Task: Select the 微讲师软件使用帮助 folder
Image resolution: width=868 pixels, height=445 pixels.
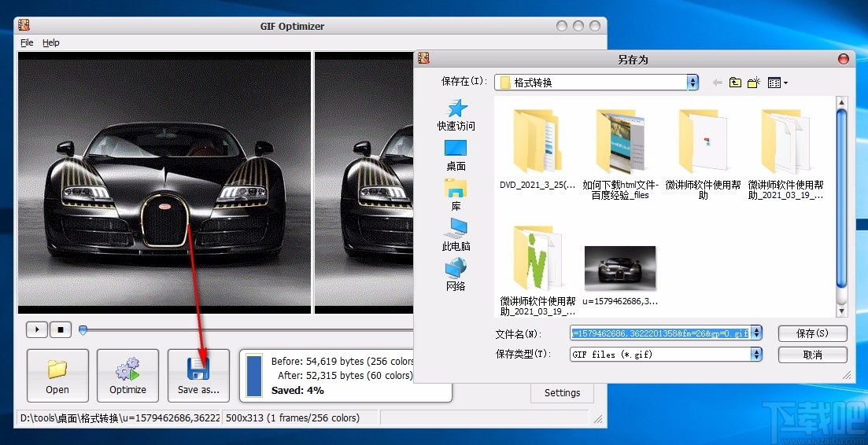Action: coord(703,153)
